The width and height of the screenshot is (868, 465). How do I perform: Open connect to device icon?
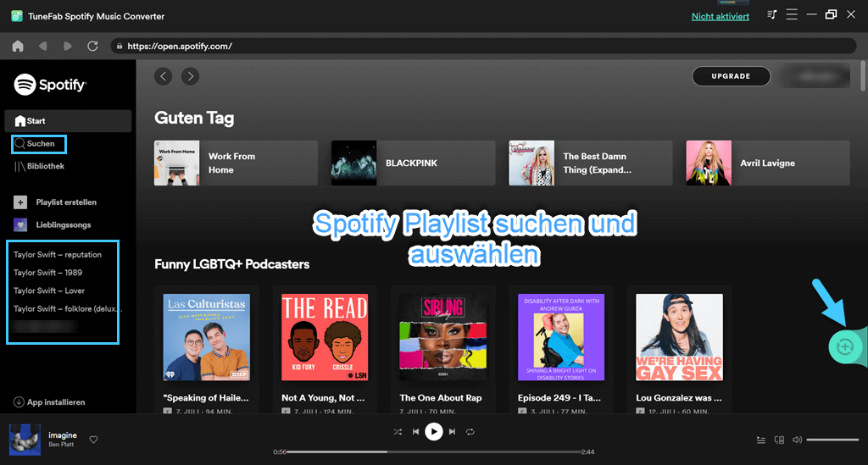click(780, 440)
